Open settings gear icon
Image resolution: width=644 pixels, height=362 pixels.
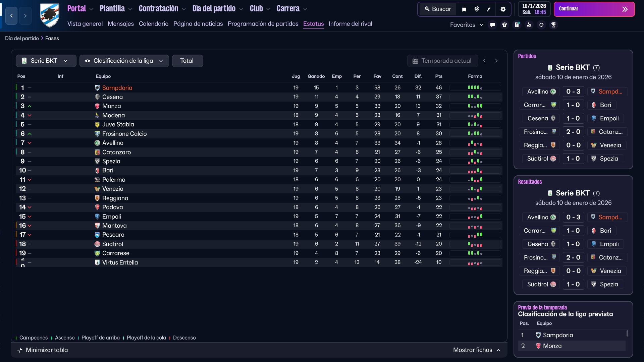[503, 9]
